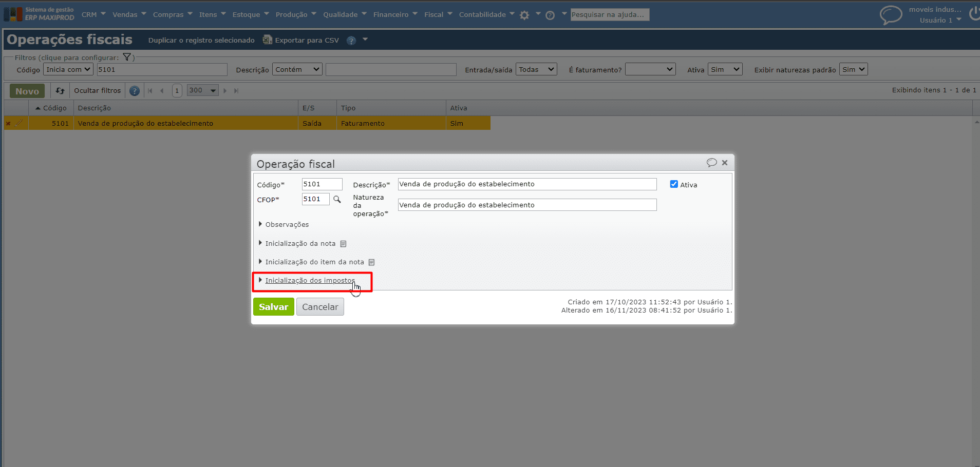Click the dialog Código field
The height and width of the screenshot is (467, 980).
322,184
